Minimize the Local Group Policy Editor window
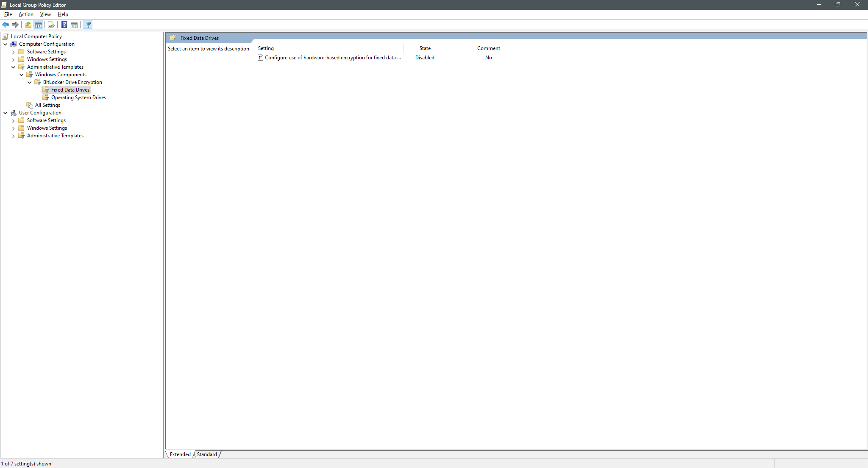 click(x=819, y=5)
